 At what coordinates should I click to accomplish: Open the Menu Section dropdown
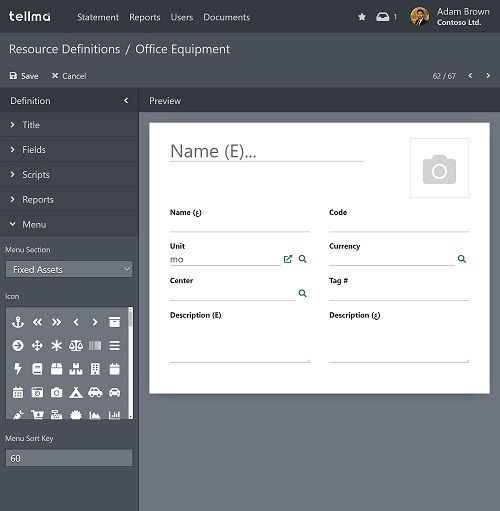69,269
